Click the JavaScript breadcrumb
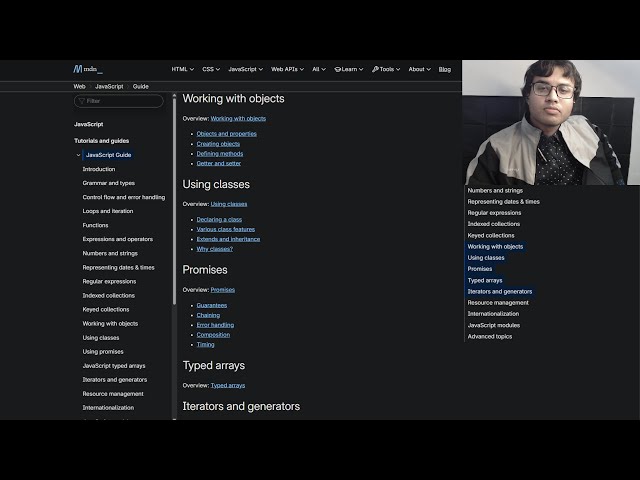The width and height of the screenshot is (640, 480). (x=109, y=87)
